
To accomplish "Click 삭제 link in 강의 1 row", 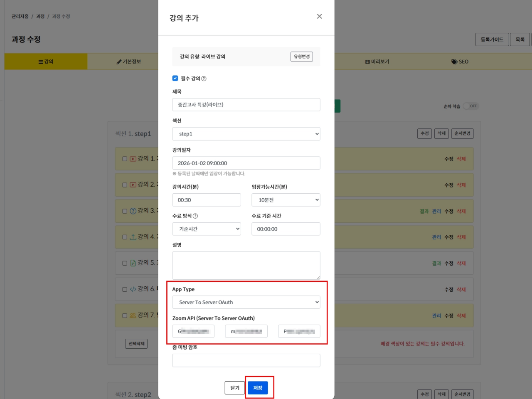I will (x=461, y=159).
